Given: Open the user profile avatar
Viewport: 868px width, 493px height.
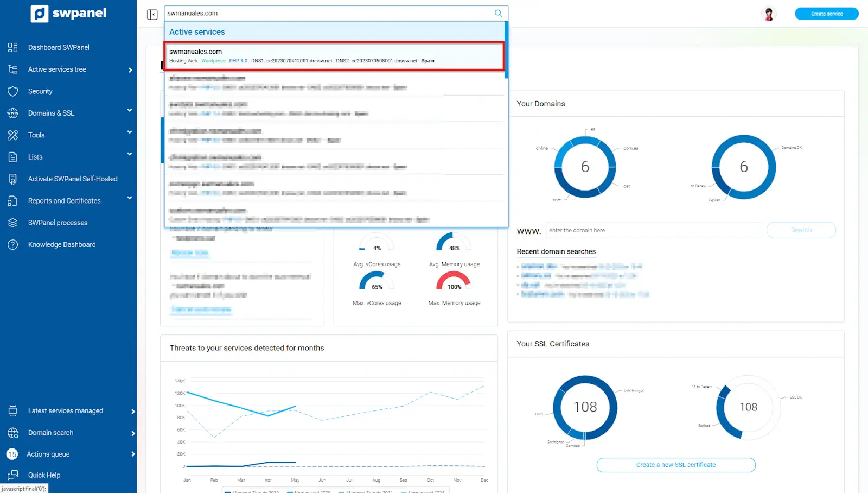Looking at the screenshot, I should [x=768, y=14].
